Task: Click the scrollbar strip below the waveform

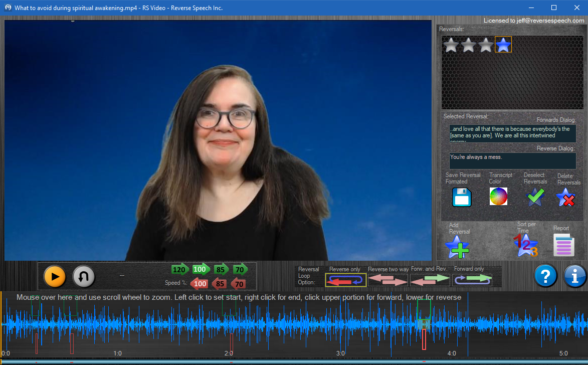Action: pyautogui.click(x=294, y=362)
